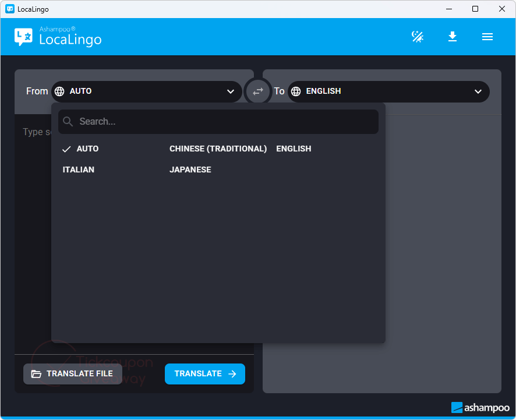This screenshot has width=516, height=420.
Task: Click the TRANSLATE FILE button
Action: pos(73,373)
